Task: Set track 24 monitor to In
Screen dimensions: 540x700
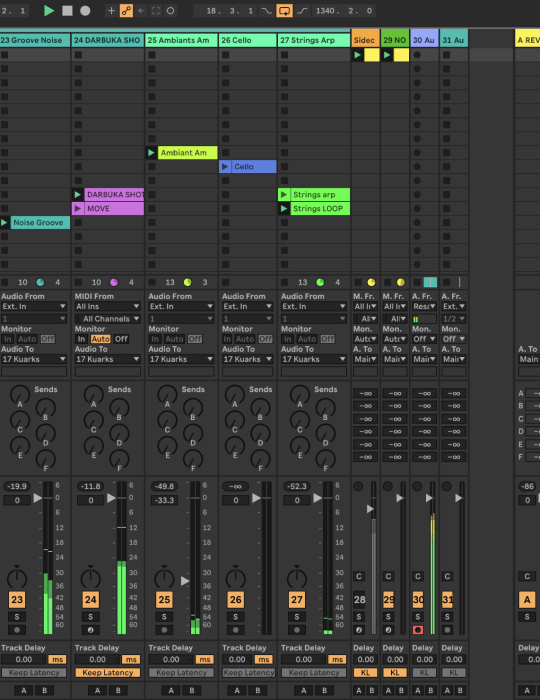Action: pos(82,339)
